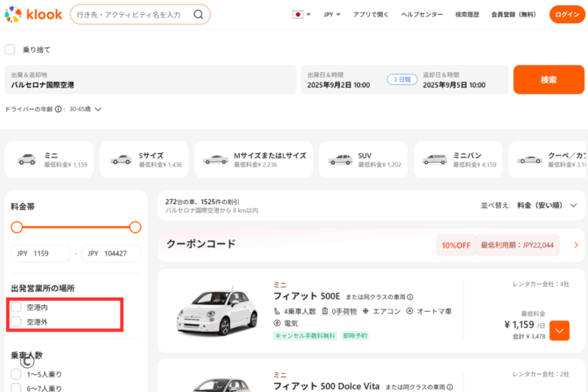Check the 空港外 filter
The height and width of the screenshot is (392, 588).
pos(16,321)
